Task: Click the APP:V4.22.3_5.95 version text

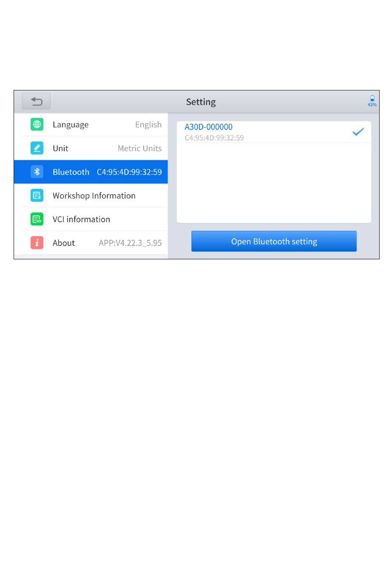Action: coord(130,243)
